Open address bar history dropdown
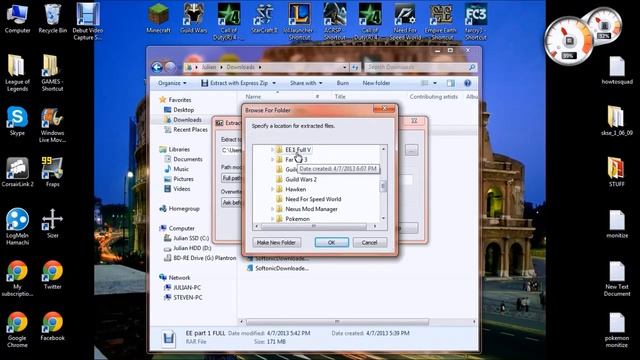This screenshot has height=360, width=640. coord(345,67)
